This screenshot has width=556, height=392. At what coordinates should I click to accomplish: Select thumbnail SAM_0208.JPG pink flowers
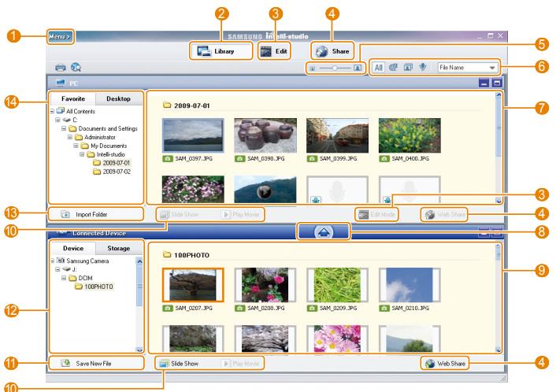(x=265, y=285)
